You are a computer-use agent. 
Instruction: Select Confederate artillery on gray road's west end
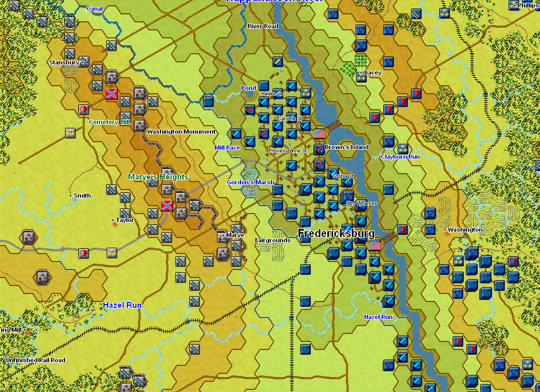[28, 237]
